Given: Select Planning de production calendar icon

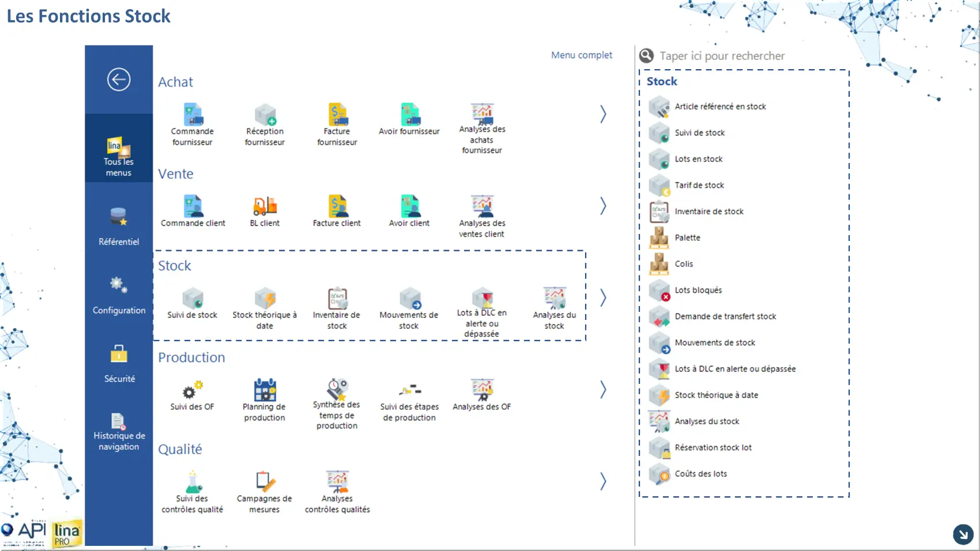Looking at the screenshot, I should tap(265, 390).
